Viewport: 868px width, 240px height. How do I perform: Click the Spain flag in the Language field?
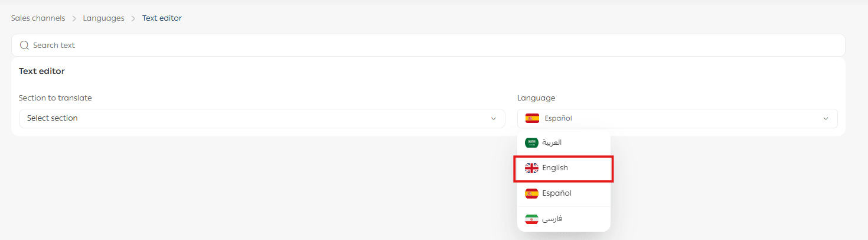532,118
